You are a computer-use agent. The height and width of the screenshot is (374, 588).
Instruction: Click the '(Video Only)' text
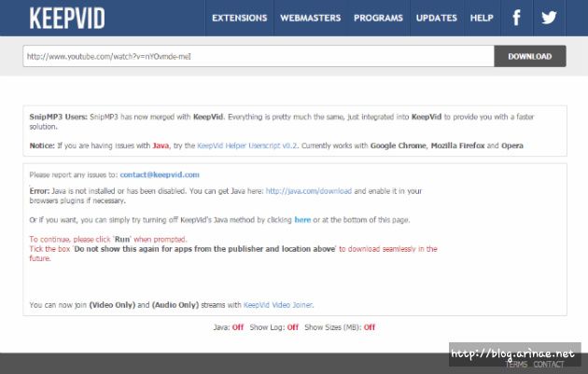[x=112, y=305]
